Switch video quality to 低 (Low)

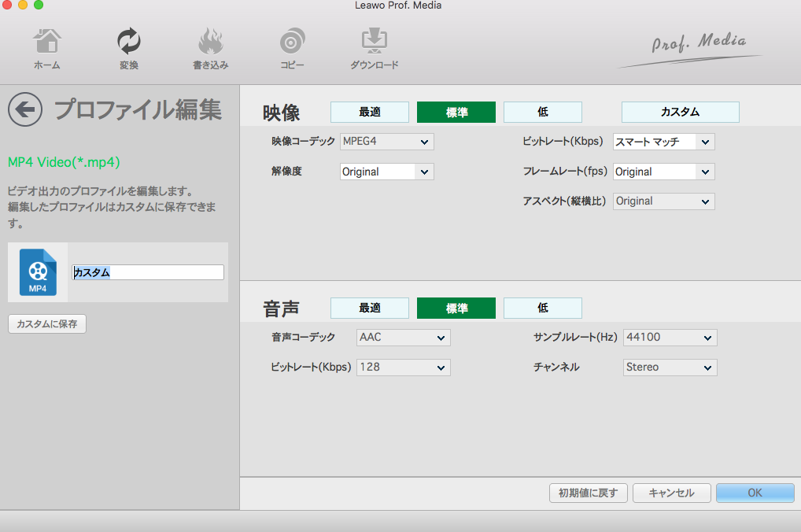pos(543,112)
